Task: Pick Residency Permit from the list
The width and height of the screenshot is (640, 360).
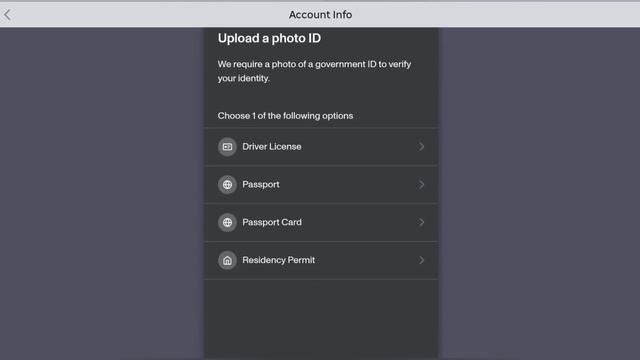Action: (x=321, y=260)
